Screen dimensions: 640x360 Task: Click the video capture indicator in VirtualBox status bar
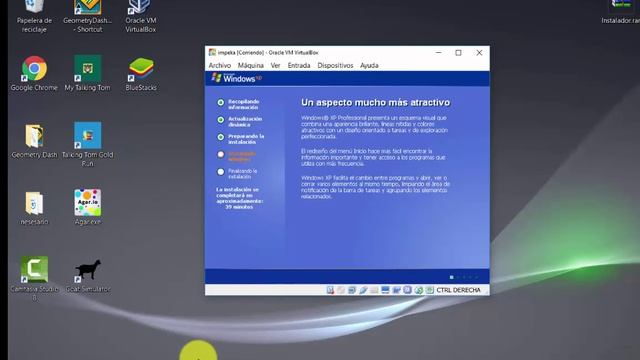click(396, 290)
